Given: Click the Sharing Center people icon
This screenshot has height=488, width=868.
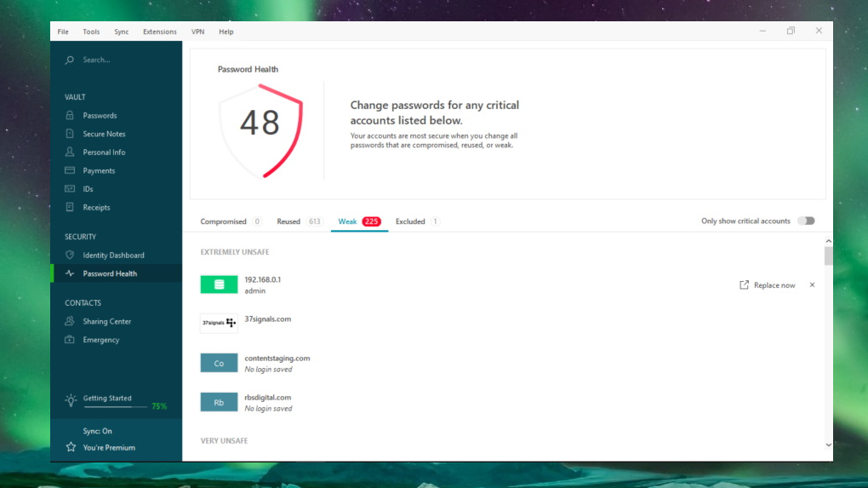Looking at the screenshot, I should [70, 321].
